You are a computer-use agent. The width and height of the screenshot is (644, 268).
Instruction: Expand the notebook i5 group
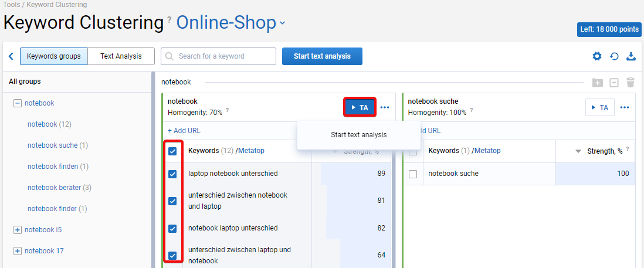17,230
